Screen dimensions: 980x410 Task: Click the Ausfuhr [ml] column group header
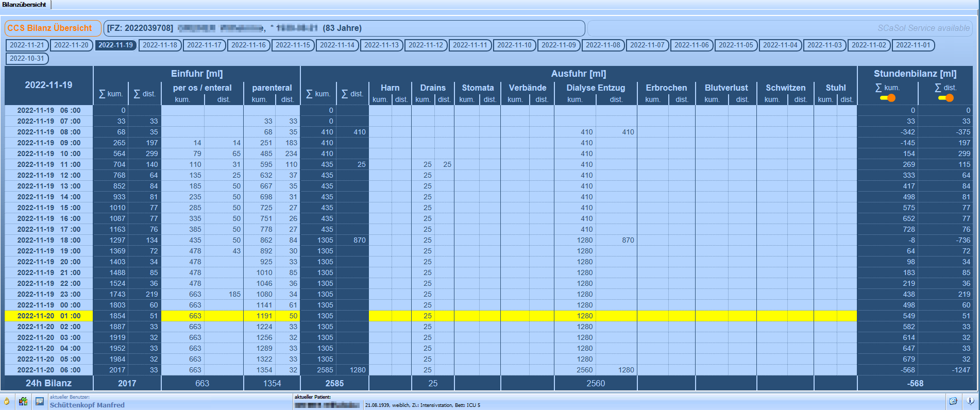[579, 74]
